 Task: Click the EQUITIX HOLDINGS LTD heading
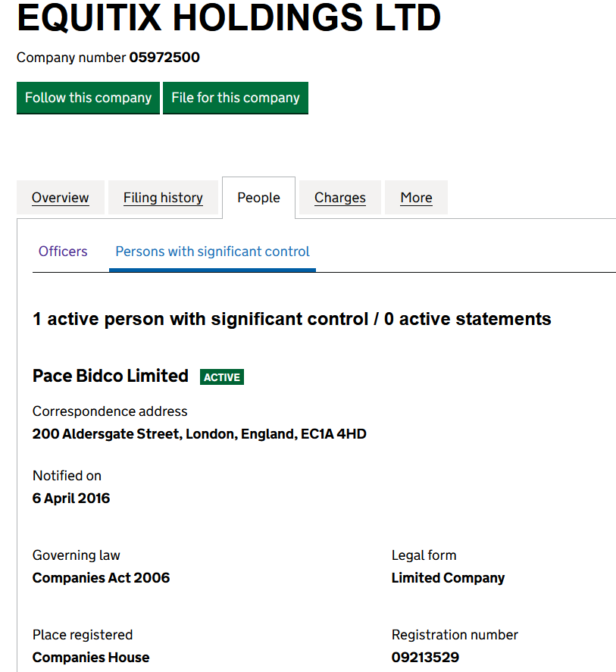click(x=229, y=18)
